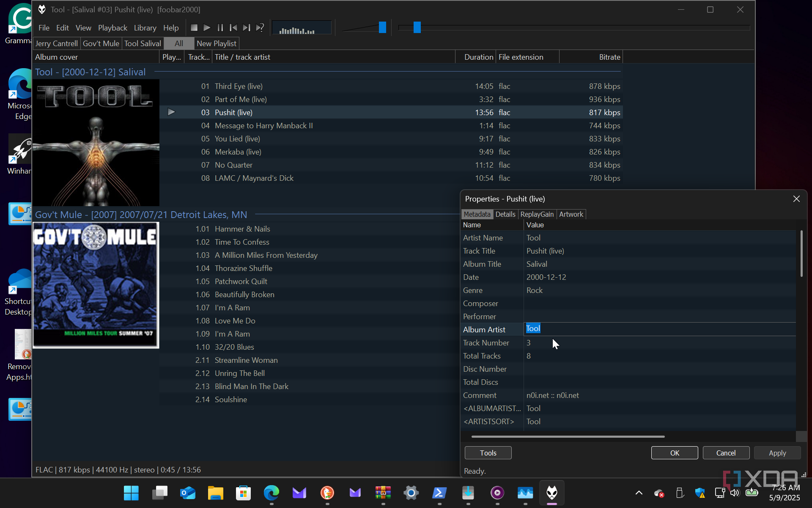
Task: Skip to the previous track
Action: 233,28
